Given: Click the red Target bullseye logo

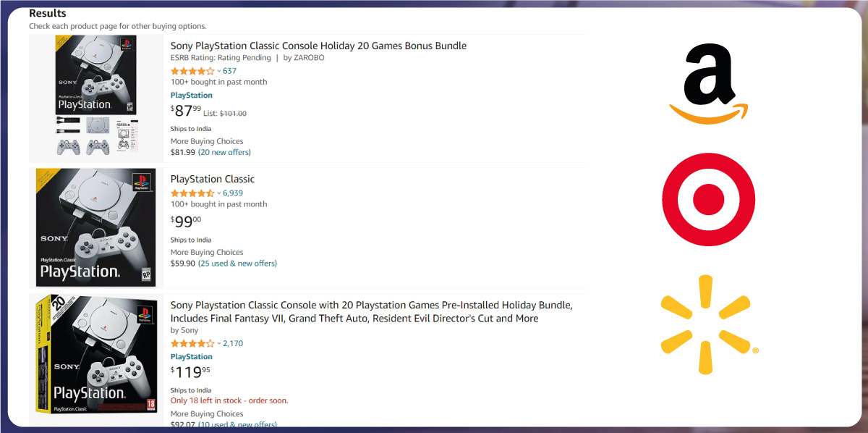Looking at the screenshot, I should [x=709, y=199].
